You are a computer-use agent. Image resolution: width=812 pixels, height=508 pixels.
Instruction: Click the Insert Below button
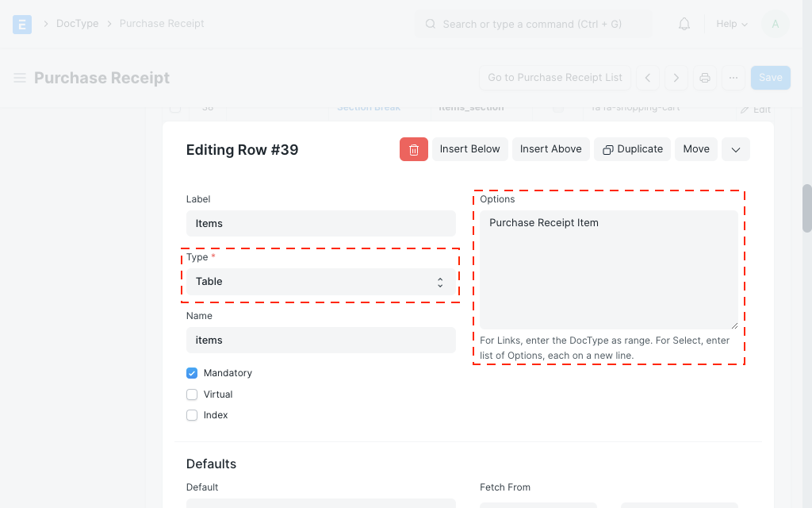coord(469,149)
